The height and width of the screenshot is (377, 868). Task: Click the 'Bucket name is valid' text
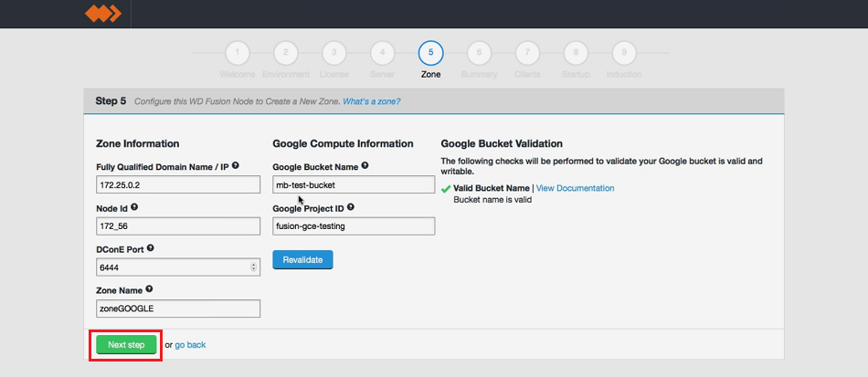(x=492, y=200)
